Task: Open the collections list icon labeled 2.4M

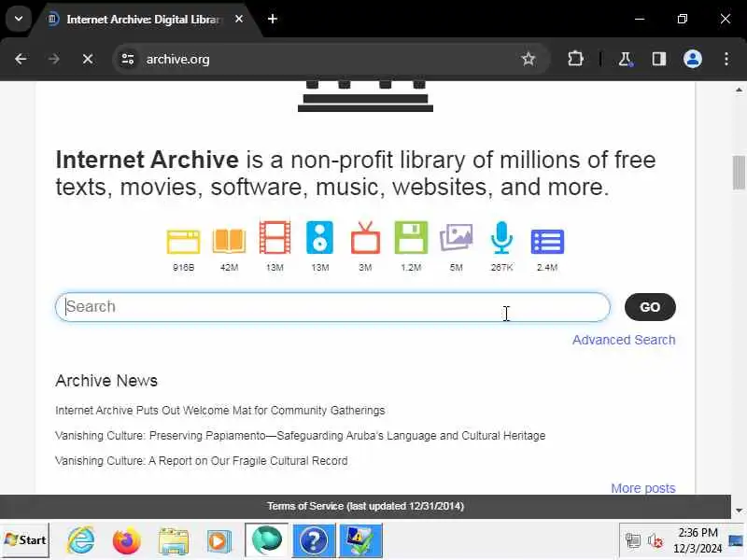Action: [x=547, y=242]
